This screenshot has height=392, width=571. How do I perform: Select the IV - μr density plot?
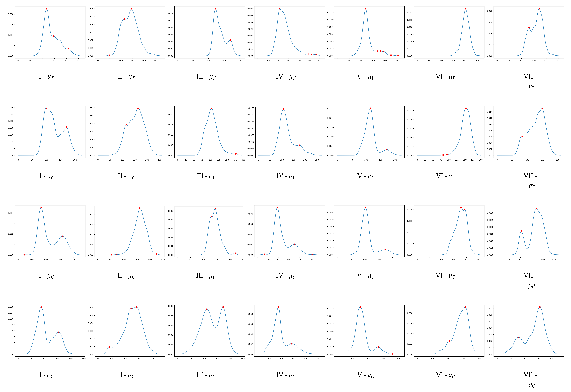tap(289, 32)
